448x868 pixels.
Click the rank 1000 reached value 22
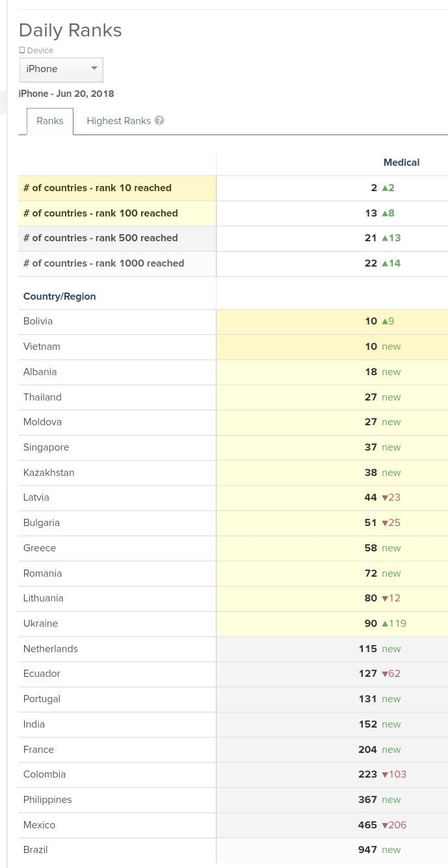371,263
